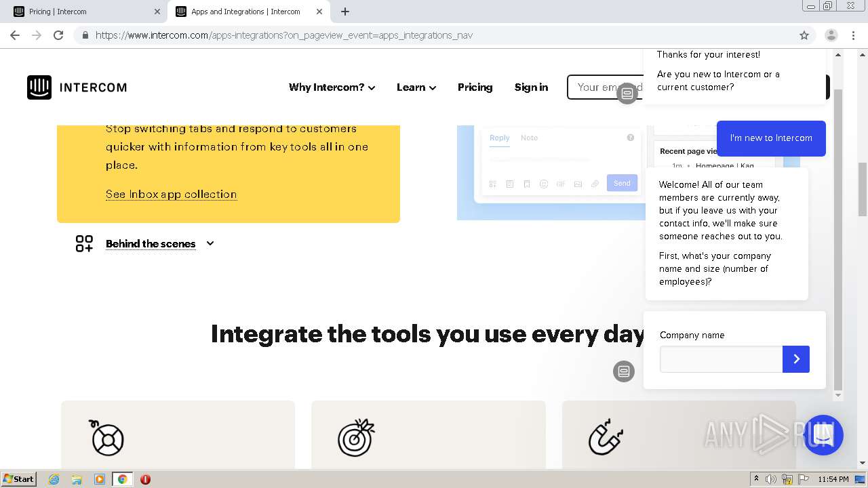Click the Chrome taskbar icon
The image size is (868, 488).
[x=123, y=479]
